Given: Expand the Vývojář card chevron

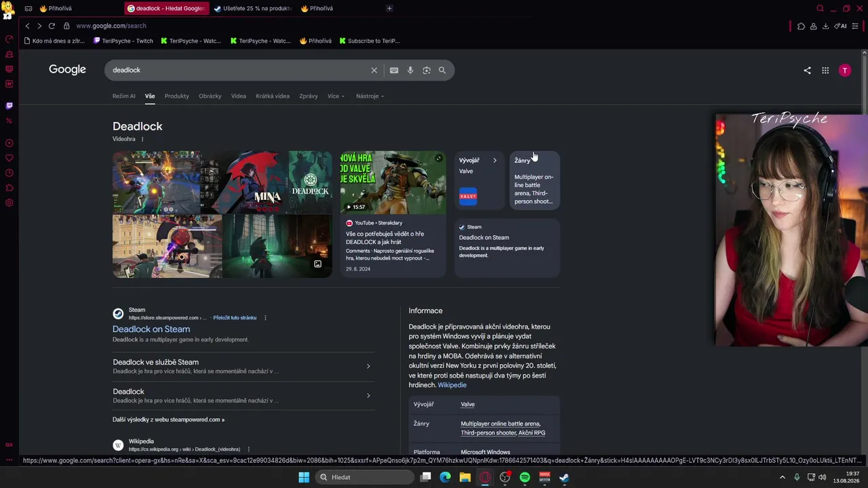Looking at the screenshot, I should click(494, 161).
